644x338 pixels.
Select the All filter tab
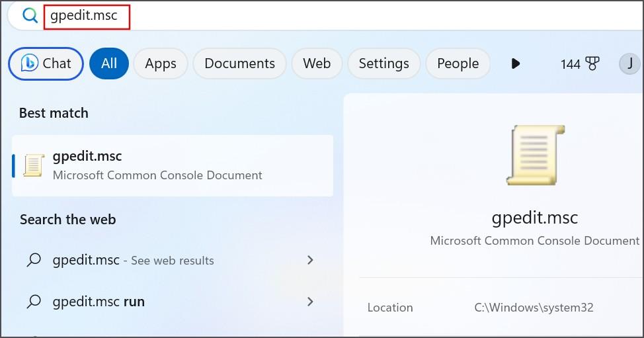click(x=109, y=63)
